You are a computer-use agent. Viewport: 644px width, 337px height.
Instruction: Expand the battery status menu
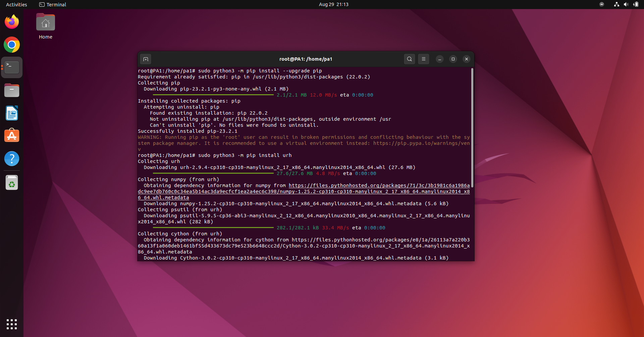(x=636, y=4)
